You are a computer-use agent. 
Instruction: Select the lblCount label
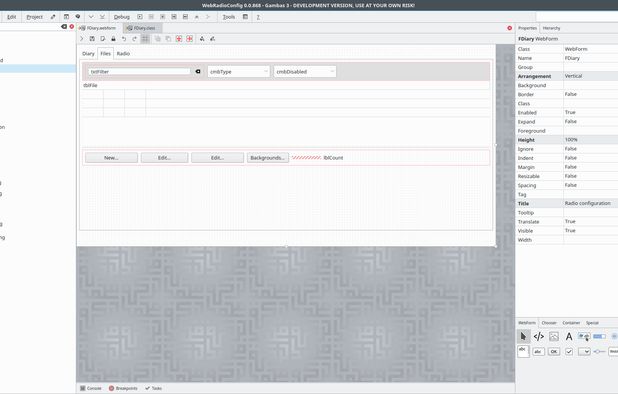point(333,158)
